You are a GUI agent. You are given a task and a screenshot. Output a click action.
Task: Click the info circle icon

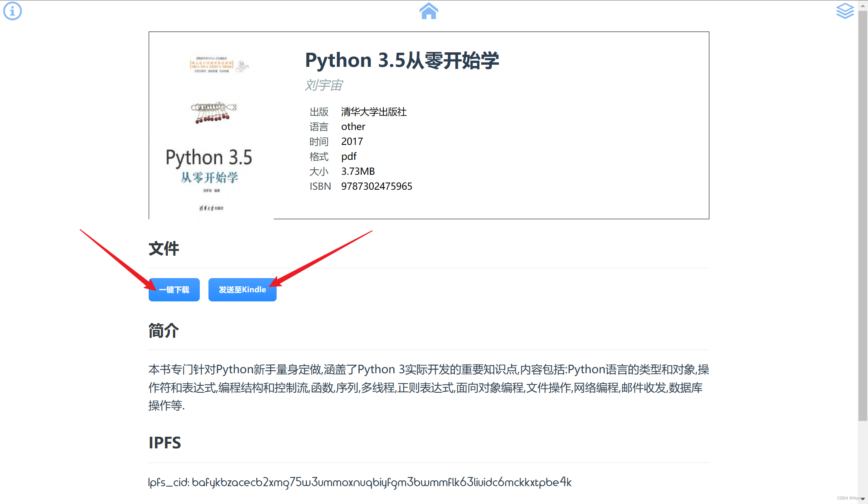coord(12,11)
